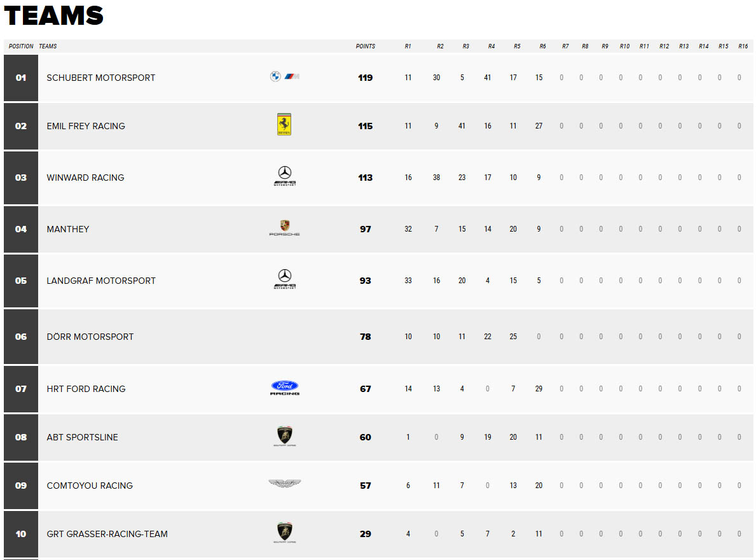Click the BMW M stripes logo
Screen dimensions: 756x560
(x=292, y=77)
